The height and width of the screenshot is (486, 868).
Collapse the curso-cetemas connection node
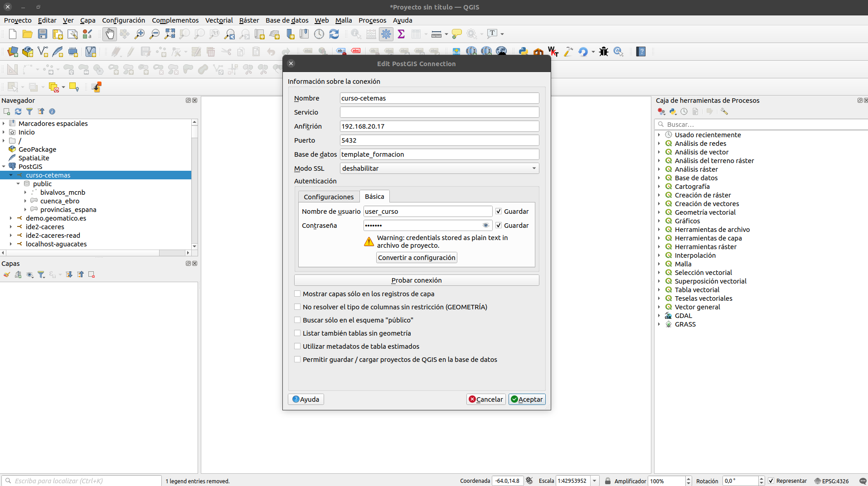(11, 175)
